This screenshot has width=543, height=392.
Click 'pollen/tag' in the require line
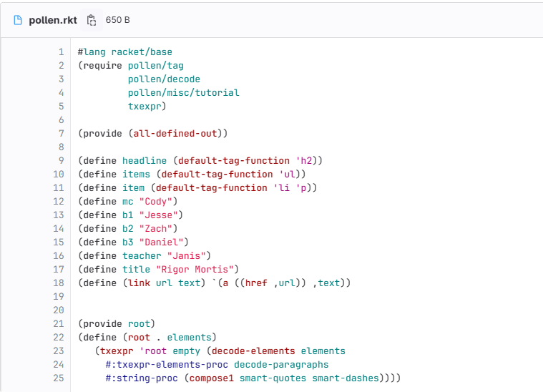coord(156,65)
